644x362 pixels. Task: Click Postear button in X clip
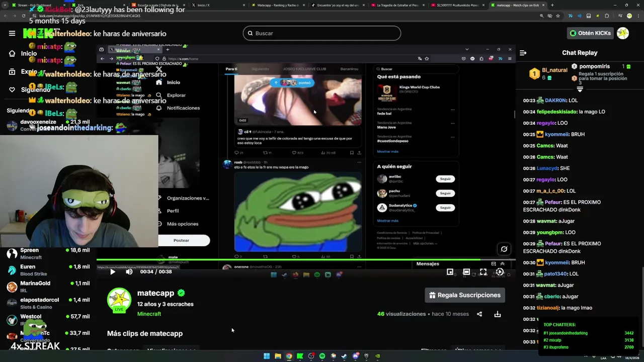pos(182,240)
